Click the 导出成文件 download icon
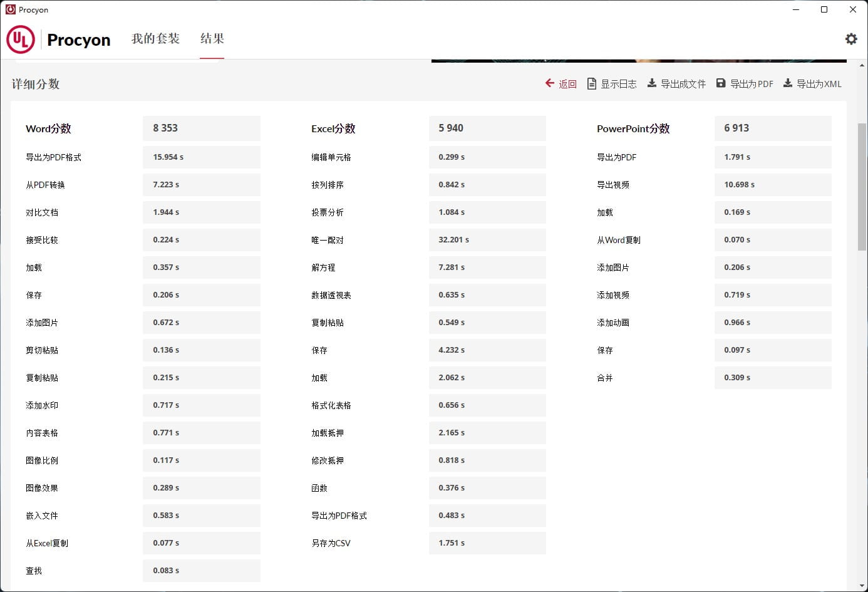 pos(651,83)
